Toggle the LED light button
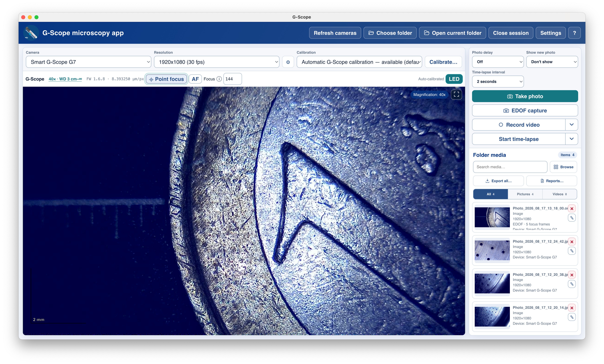The image size is (604, 364). coord(454,79)
